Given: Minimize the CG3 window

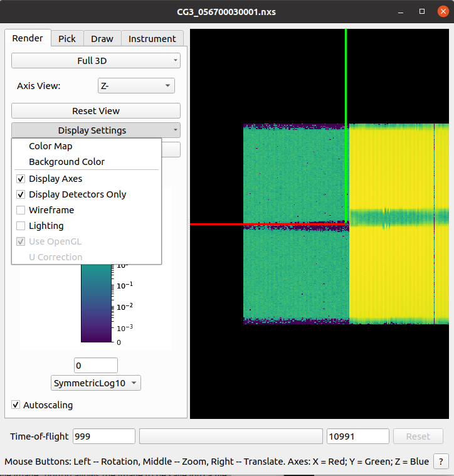Looking at the screenshot, I should 401,12.
